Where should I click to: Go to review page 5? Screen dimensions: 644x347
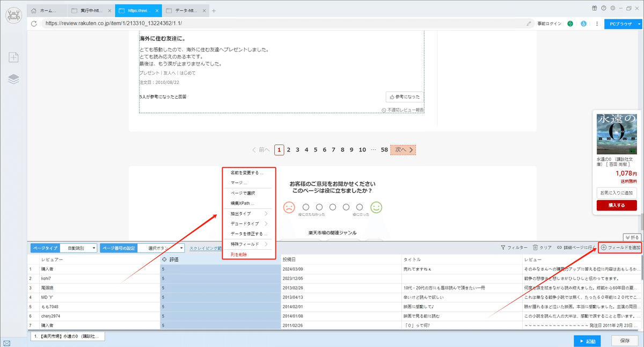pyautogui.click(x=316, y=150)
